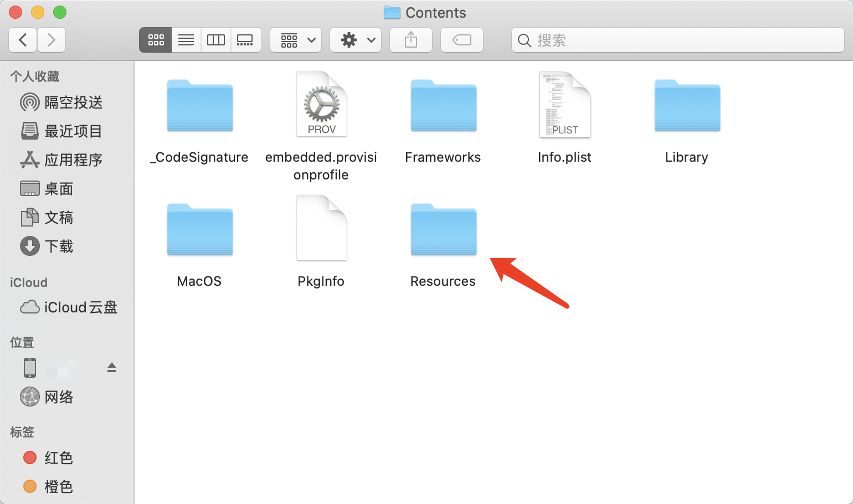Click the Edit Tags toolbar button
The height and width of the screenshot is (504, 853).
[462, 40]
